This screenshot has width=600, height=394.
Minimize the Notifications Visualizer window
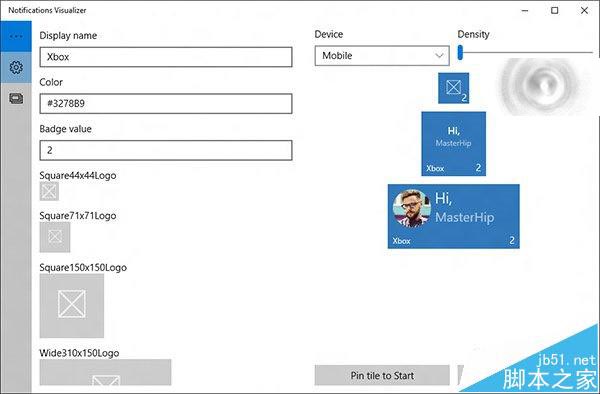click(525, 11)
